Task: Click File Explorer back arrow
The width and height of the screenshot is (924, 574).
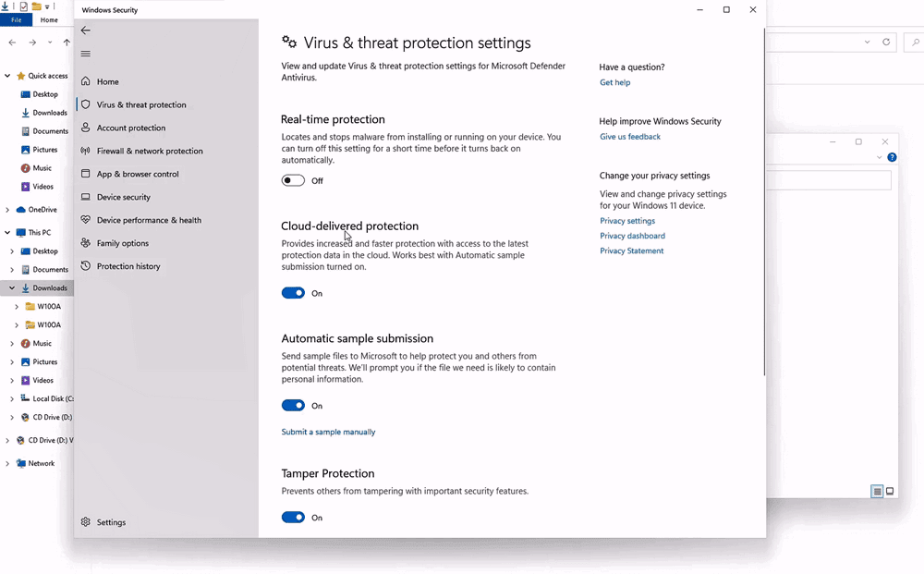Action: click(x=12, y=43)
